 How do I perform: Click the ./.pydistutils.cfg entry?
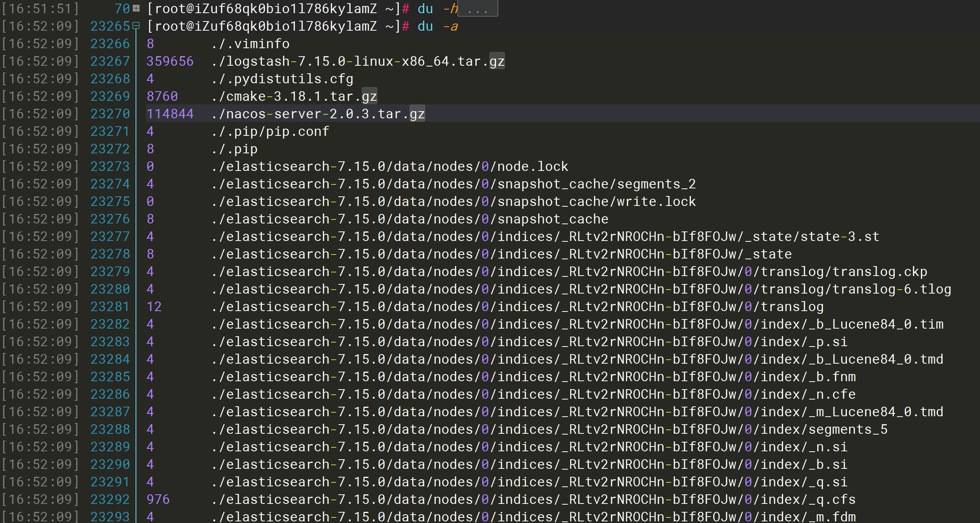282,79
